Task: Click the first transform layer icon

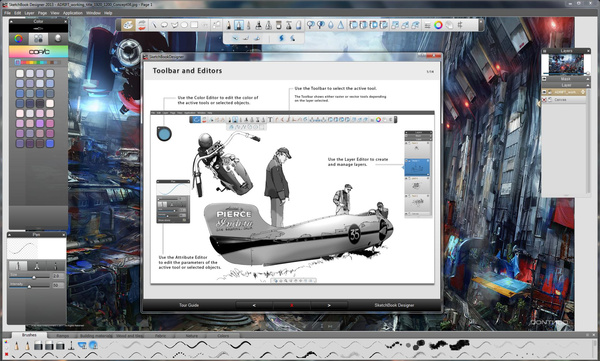Action: click(395, 25)
